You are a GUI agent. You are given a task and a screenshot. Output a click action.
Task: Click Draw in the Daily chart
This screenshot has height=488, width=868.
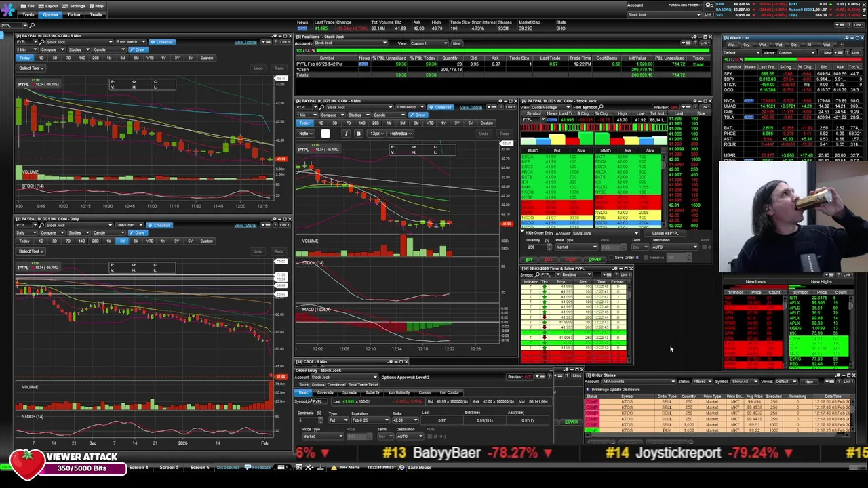[138, 232]
